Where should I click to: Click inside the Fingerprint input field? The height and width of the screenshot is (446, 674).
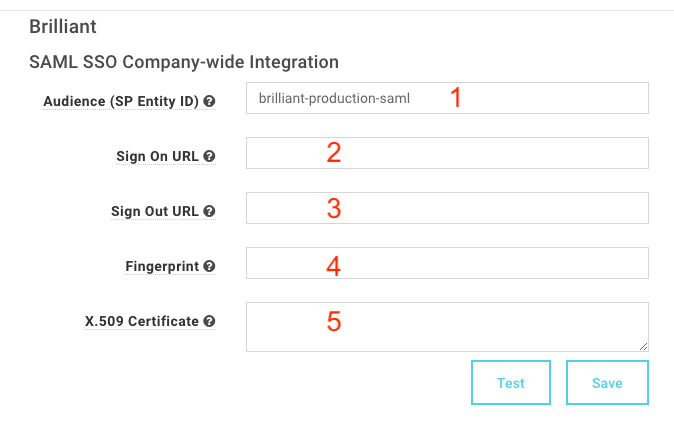point(447,263)
